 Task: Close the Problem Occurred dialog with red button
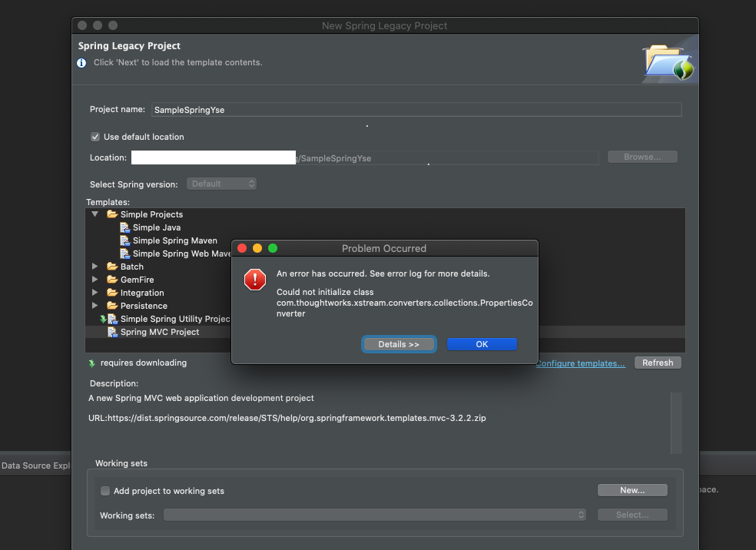point(242,248)
